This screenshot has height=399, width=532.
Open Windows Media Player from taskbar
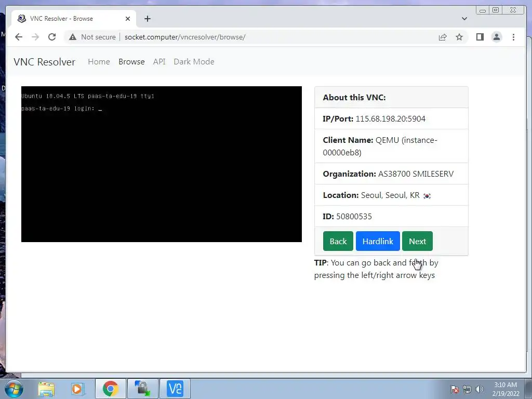point(77,389)
